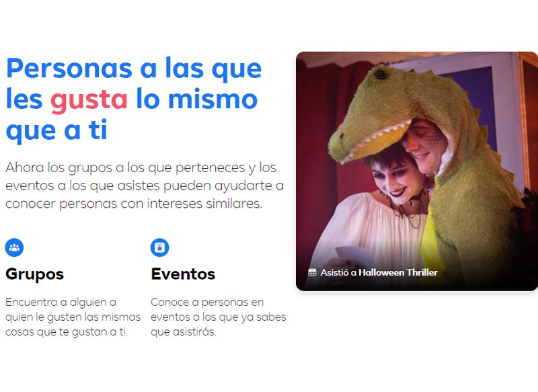538x392 pixels.
Task: Click the text Encuentra a alguien a
Action: coord(61,302)
